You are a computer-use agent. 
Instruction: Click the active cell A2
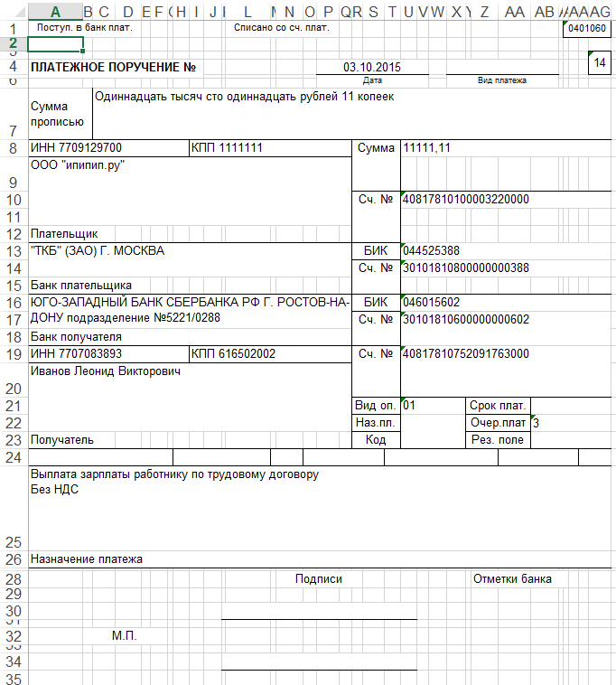click(x=55, y=44)
